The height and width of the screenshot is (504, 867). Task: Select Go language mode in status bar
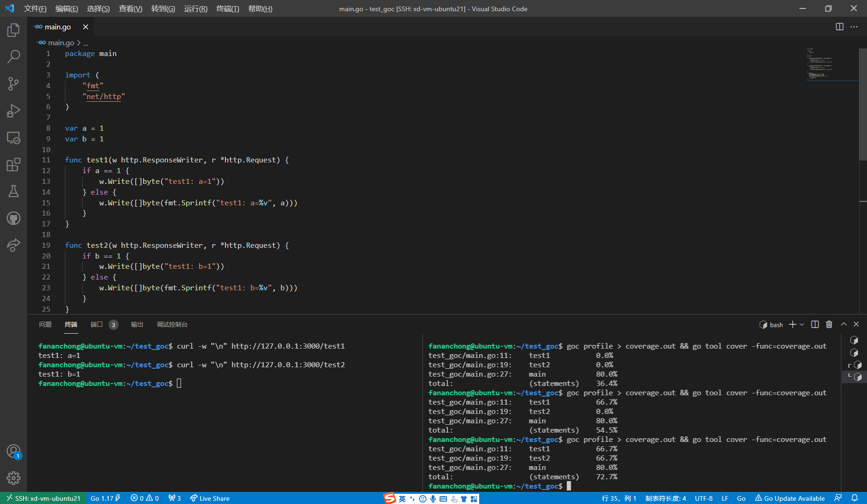click(741, 498)
